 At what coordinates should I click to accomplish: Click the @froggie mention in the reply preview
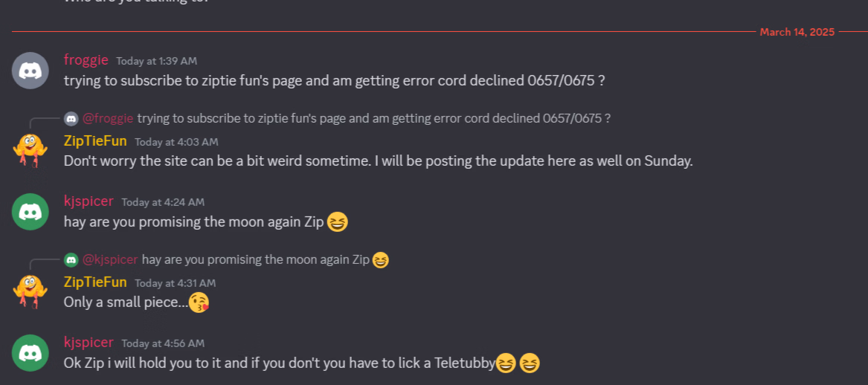point(108,118)
